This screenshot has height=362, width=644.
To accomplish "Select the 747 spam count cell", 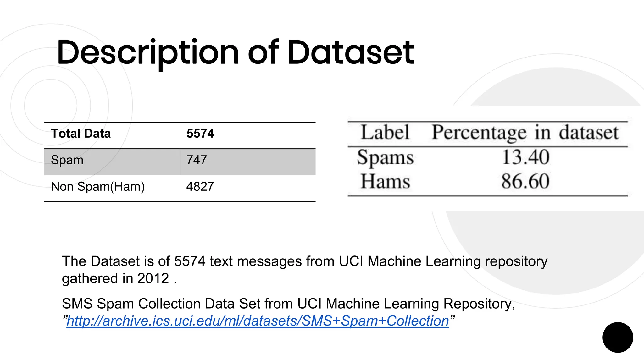I will click(x=197, y=160).
